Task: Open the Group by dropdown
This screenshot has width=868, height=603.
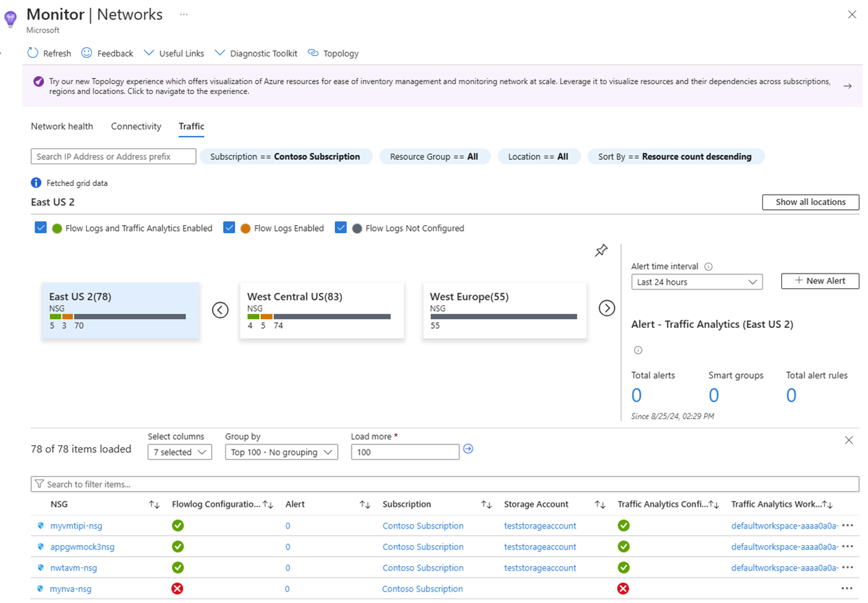Action: 281,452
